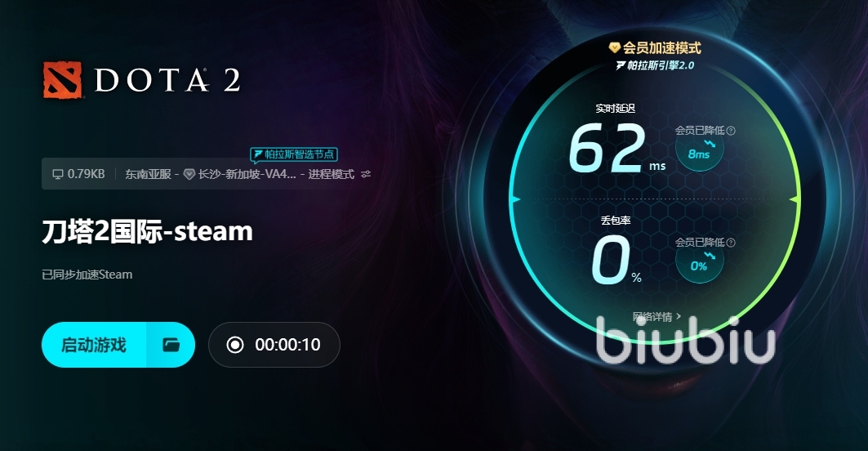The width and height of the screenshot is (868, 451).
Task: Expand 网络详情 network details
Action: pyautogui.click(x=657, y=317)
